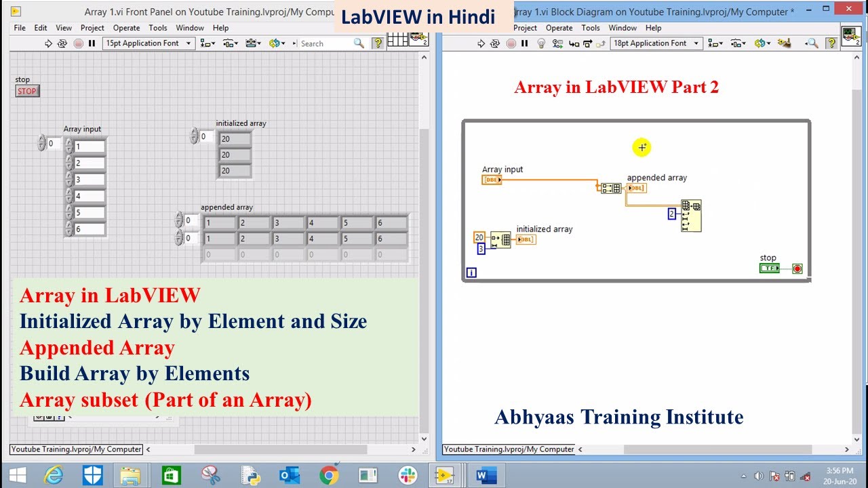Click Run arrow in Block Diagram toolbar
868x488 pixels.
pyautogui.click(x=481, y=43)
